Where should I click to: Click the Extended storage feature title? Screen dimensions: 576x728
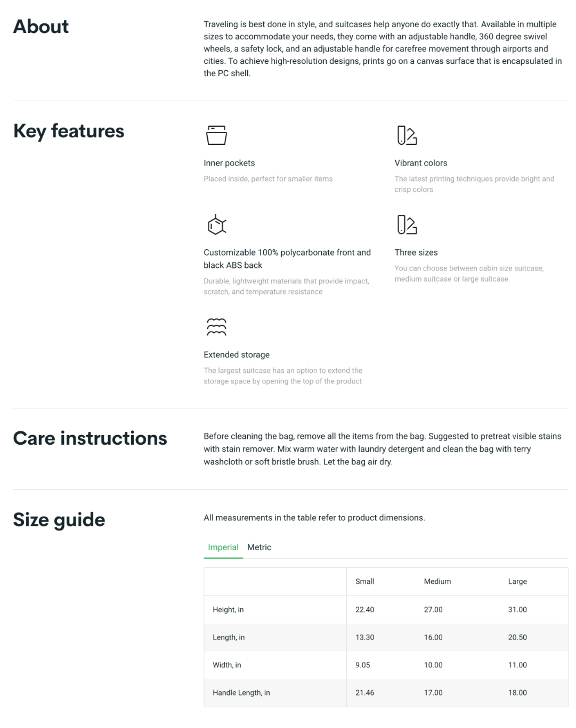[237, 355]
